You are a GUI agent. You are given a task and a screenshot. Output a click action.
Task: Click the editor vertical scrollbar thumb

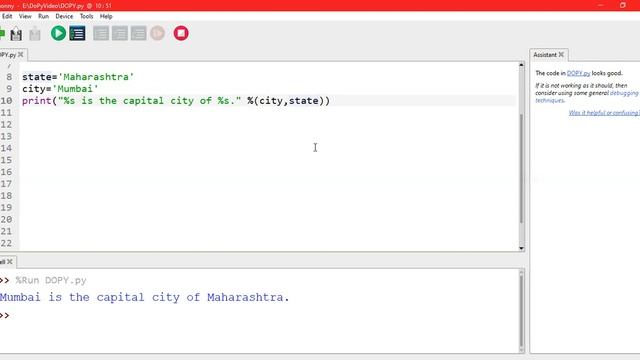click(521, 168)
